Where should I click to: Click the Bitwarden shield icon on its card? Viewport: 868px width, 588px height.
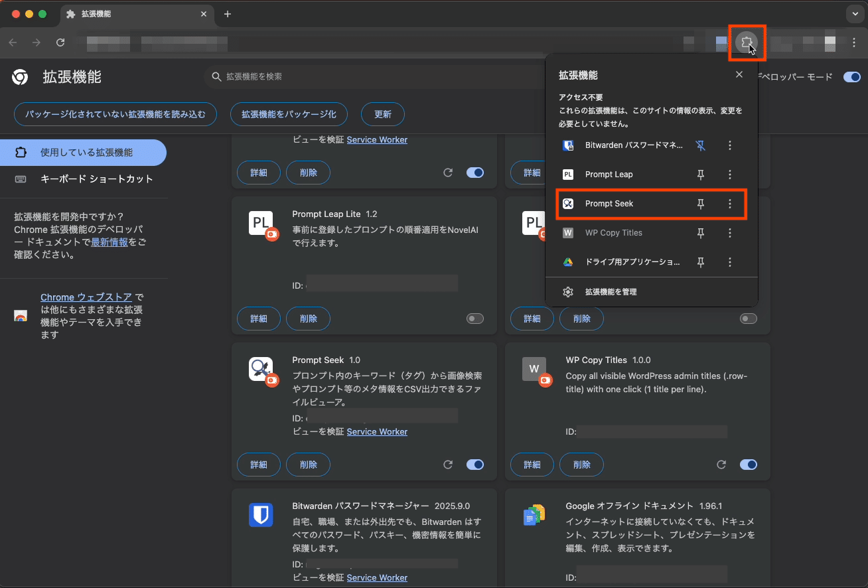(261, 515)
